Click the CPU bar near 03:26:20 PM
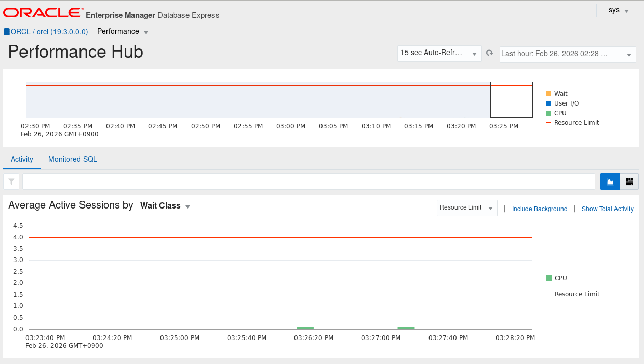 [305, 328]
